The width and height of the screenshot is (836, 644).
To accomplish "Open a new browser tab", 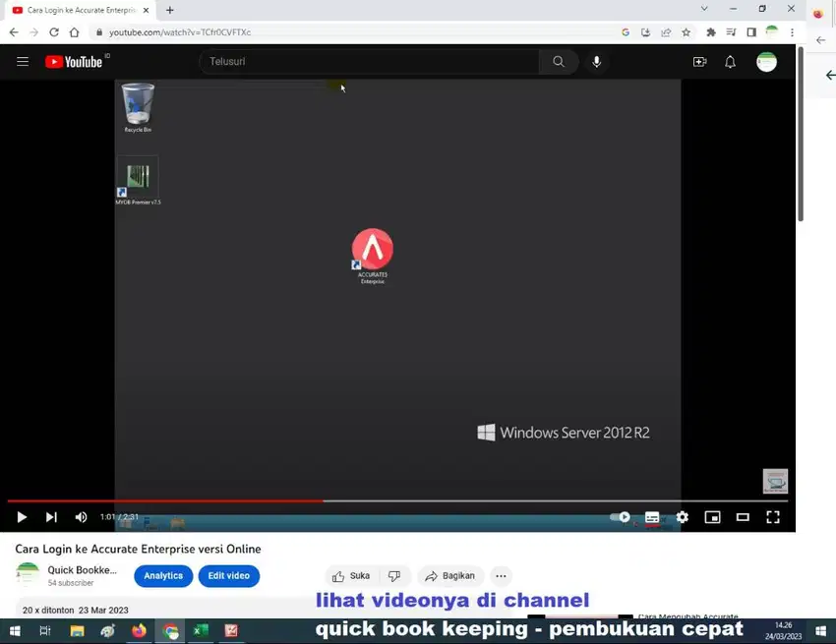I will pos(169,10).
